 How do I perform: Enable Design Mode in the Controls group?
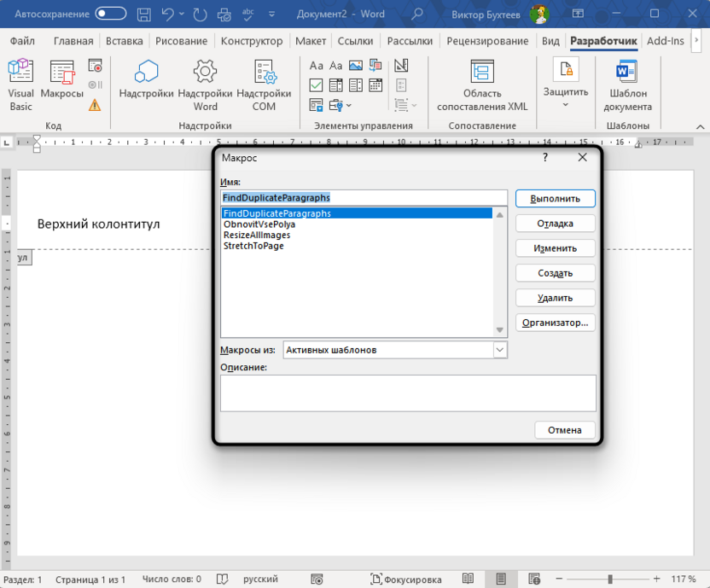click(x=401, y=66)
